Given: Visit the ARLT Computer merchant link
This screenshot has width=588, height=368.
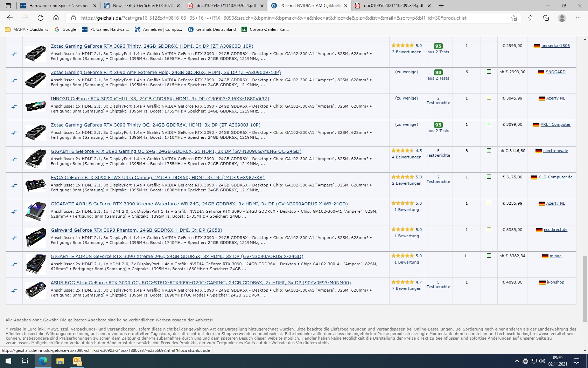Looking at the screenshot, I should point(555,124).
